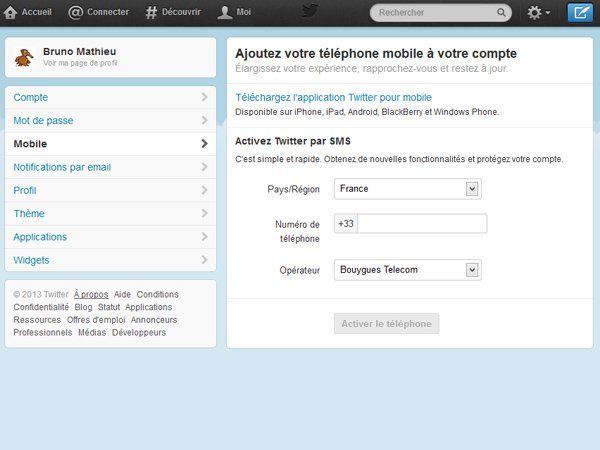This screenshot has height=450, width=600.
Task: Open Téléchargez l'application Twitter pour mobile link
Action: pos(333,98)
